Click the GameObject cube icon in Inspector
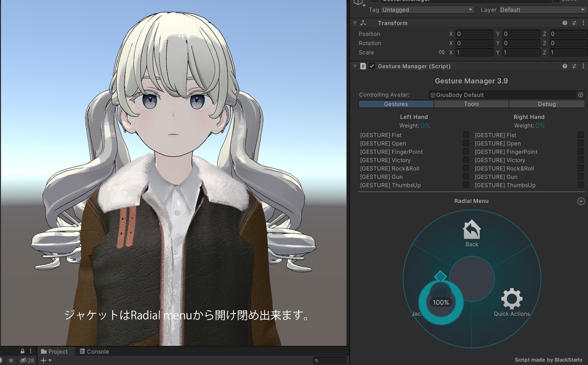Image resolution: width=588 pixels, height=365 pixels. coord(358,2)
